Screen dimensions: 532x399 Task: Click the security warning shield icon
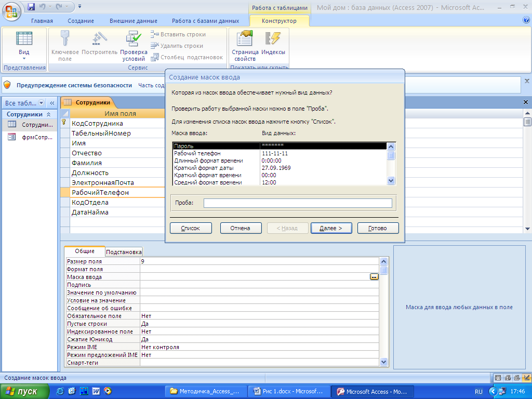[7, 85]
